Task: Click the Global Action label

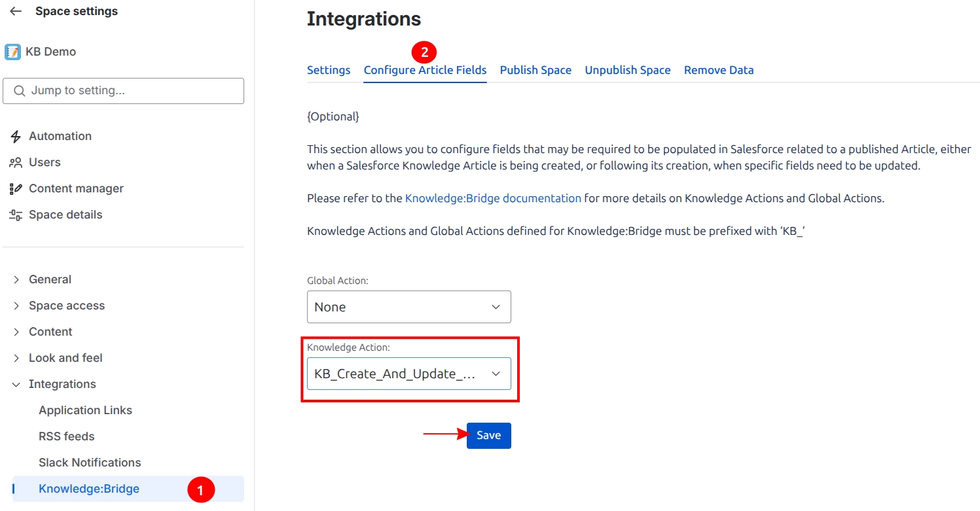Action: 338,280
